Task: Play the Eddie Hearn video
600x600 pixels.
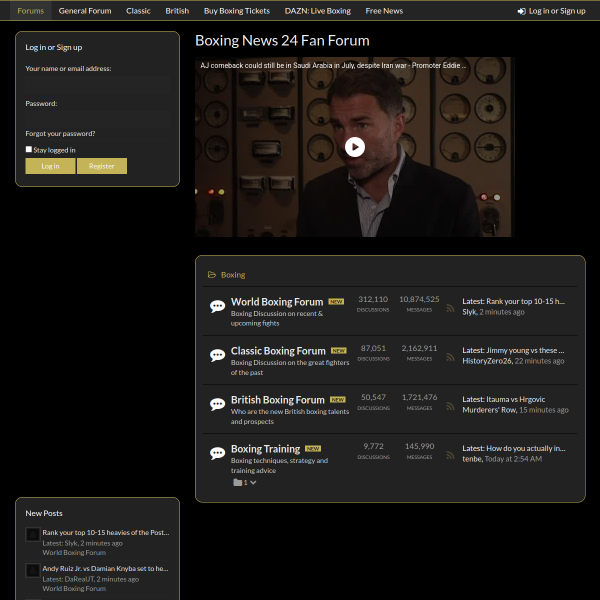Action: coord(355,147)
